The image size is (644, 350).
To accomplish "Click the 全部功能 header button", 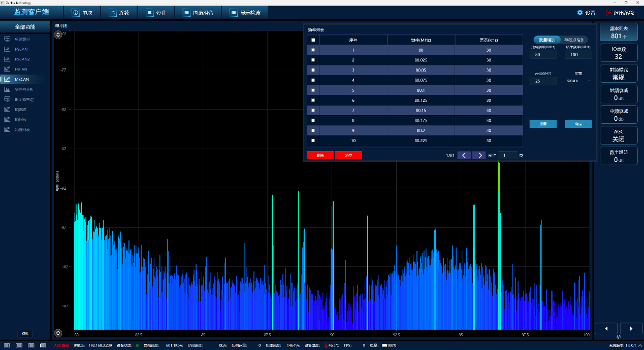I will (25, 26).
